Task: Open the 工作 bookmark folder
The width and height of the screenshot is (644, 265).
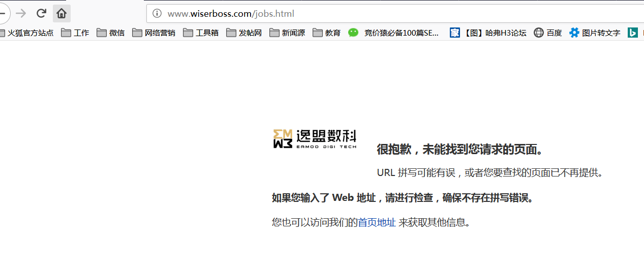Action: (x=75, y=33)
